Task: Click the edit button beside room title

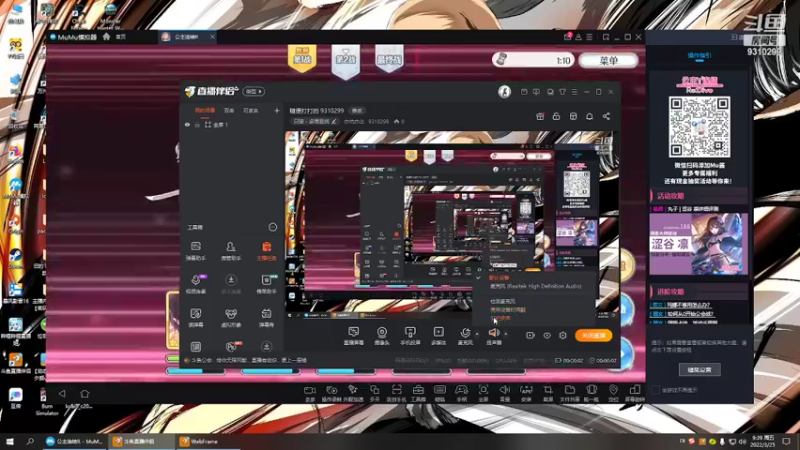Action: [x=357, y=111]
